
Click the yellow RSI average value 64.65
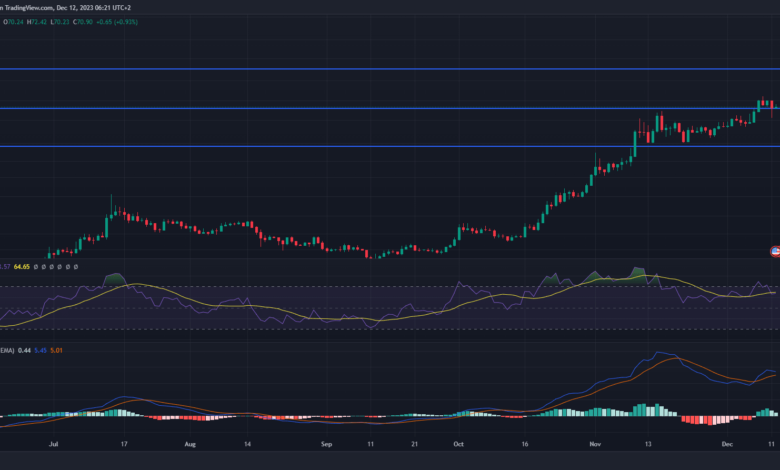[25, 267]
